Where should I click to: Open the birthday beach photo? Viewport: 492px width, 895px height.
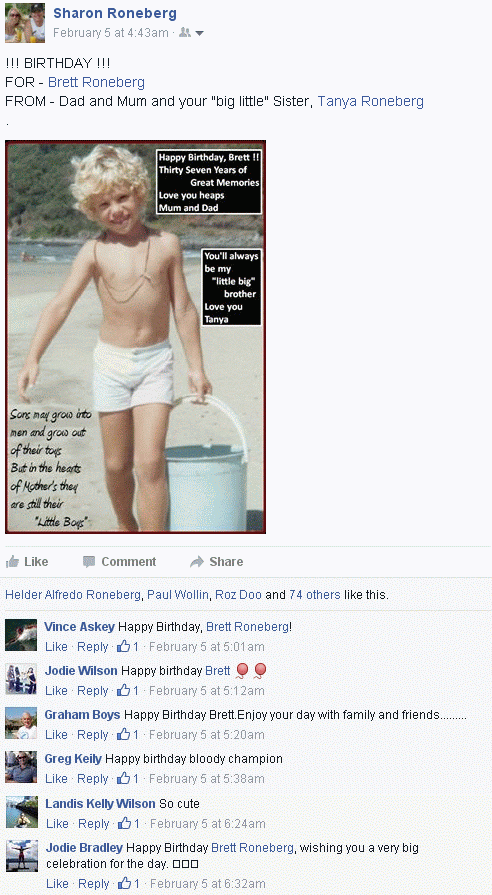point(135,337)
